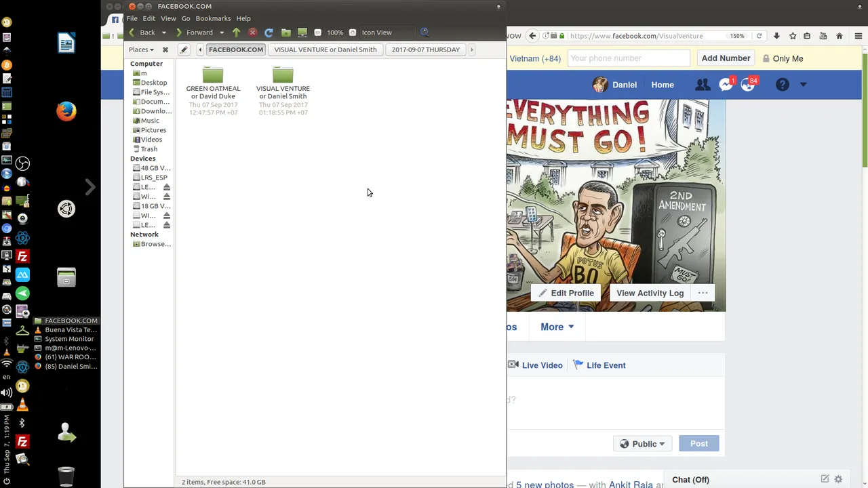Open Documents in Places sidebar
The width and height of the screenshot is (868, 488).
coord(152,102)
